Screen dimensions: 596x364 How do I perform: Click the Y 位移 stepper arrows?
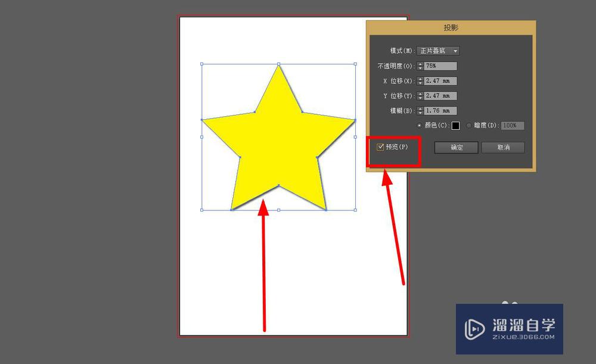(420, 96)
